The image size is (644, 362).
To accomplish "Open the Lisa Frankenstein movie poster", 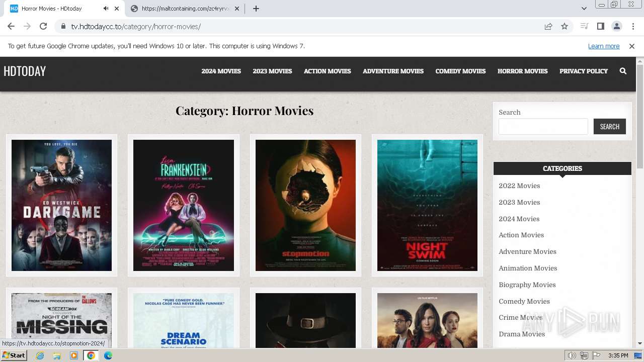I will [x=184, y=205].
